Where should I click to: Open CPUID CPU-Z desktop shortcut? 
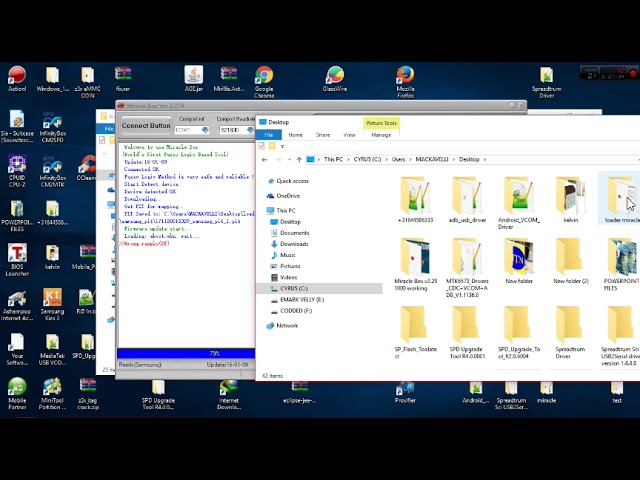point(17,171)
